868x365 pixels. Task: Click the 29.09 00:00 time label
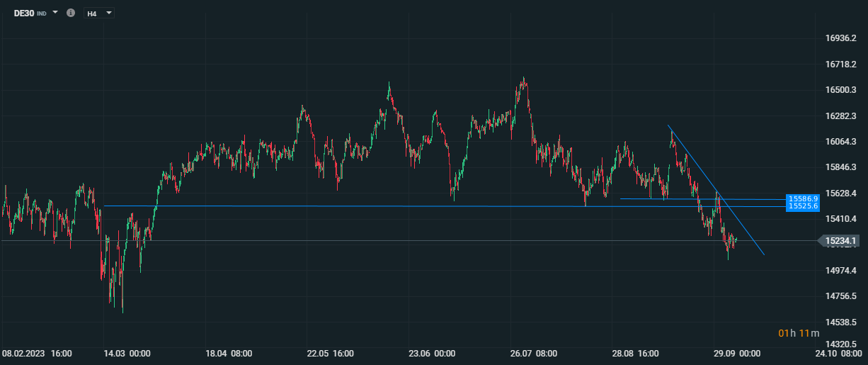click(737, 353)
